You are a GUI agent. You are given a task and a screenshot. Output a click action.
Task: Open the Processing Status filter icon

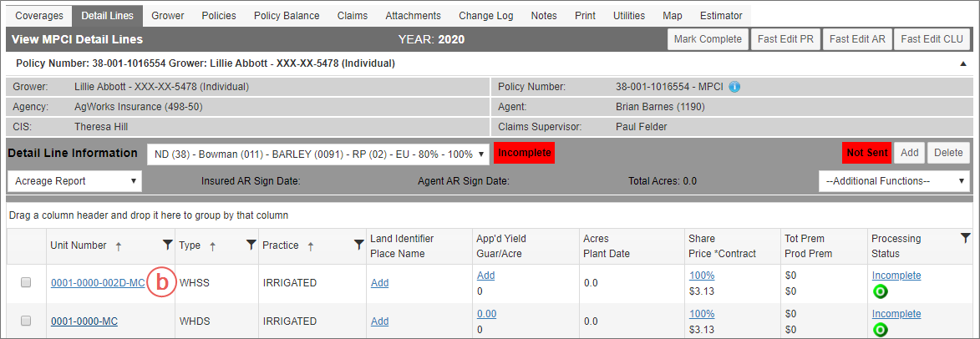pyautogui.click(x=966, y=238)
